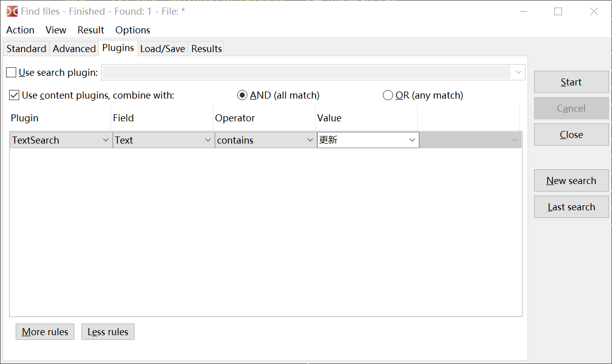Select AND (all match) radio button
This screenshot has height=364, width=612.
tap(242, 95)
